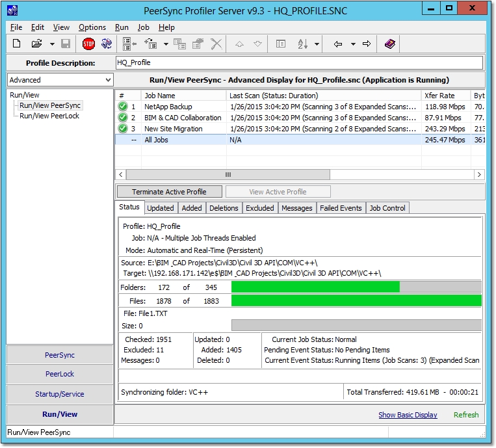Open the Startup/Service navigation section

coord(60,394)
